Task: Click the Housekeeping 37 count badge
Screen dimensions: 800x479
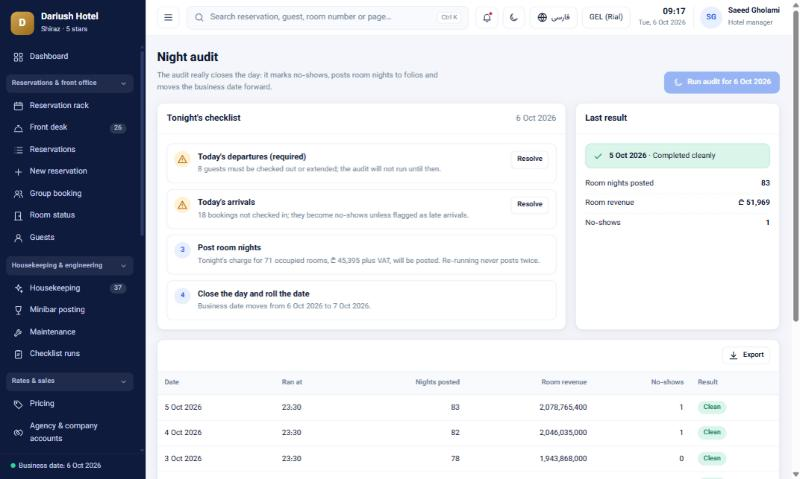Action: (118, 288)
